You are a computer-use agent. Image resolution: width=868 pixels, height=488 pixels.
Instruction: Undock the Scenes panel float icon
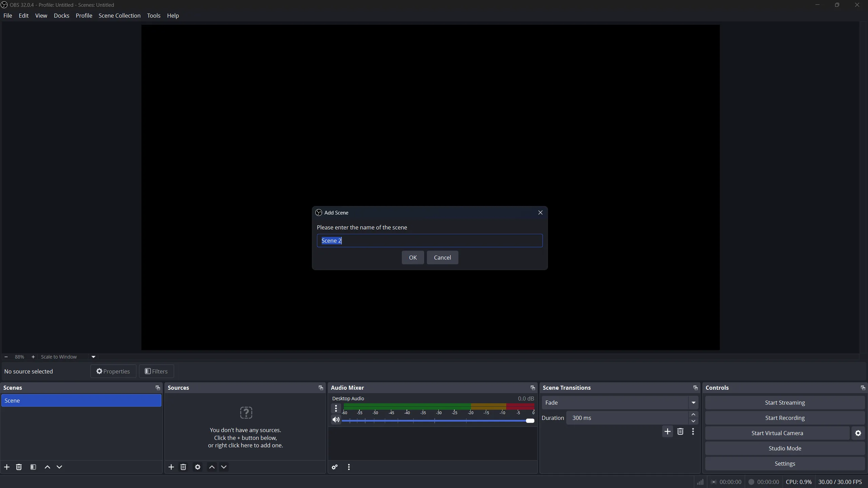158,388
